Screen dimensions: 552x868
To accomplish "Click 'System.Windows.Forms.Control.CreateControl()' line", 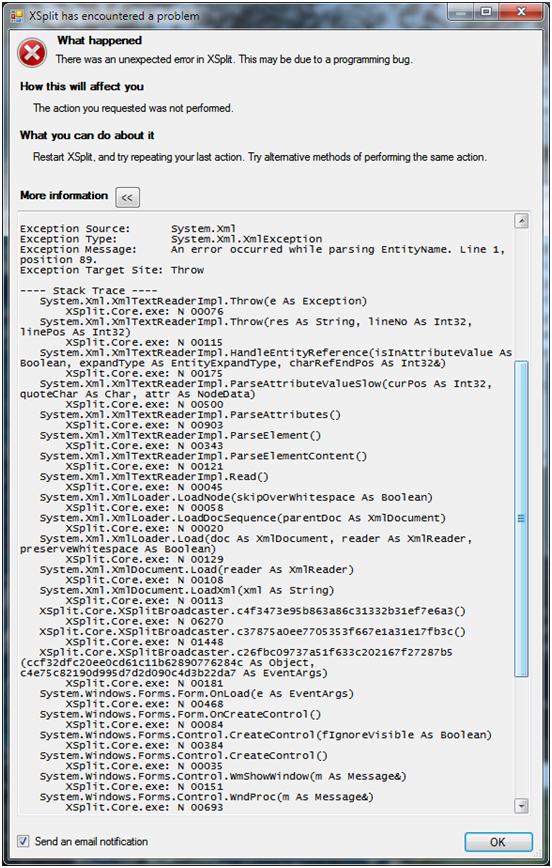I will 183,756.
